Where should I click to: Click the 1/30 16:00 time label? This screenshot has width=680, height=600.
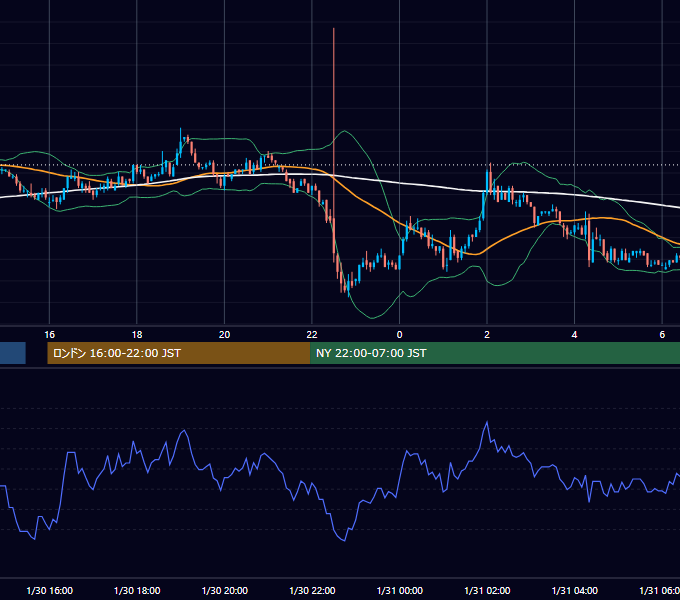point(49,590)
